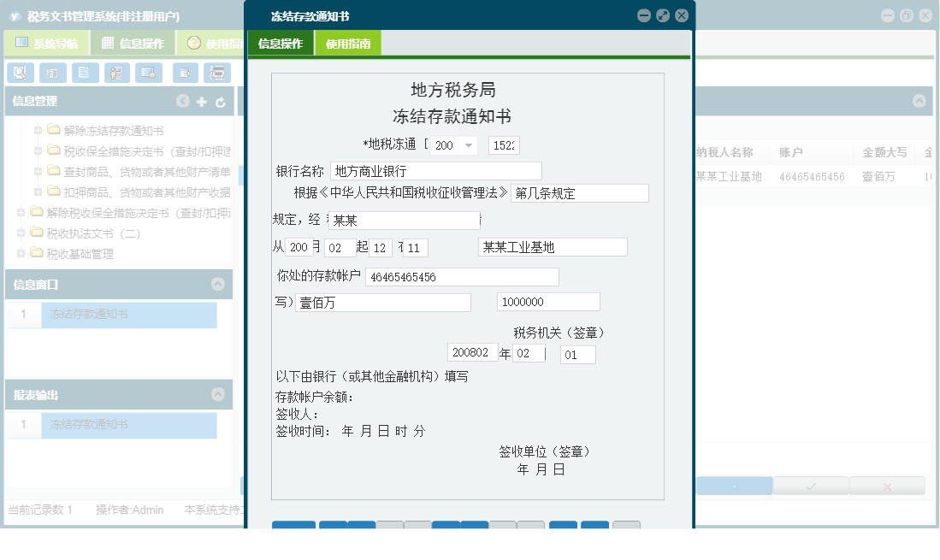Click the screen preview toolbar icon
This screenshot has width=940, height=560.
149,73
